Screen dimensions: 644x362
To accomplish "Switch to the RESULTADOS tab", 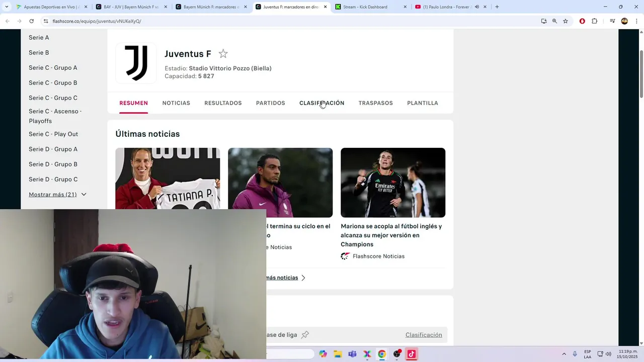I will 223,103.
